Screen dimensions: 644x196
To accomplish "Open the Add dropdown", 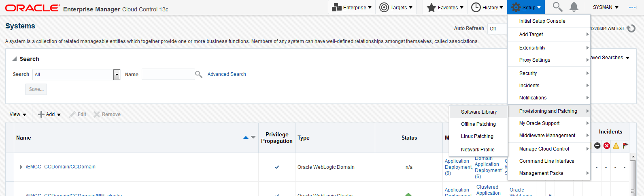I will pyautogui.click(x=49, y=114).
